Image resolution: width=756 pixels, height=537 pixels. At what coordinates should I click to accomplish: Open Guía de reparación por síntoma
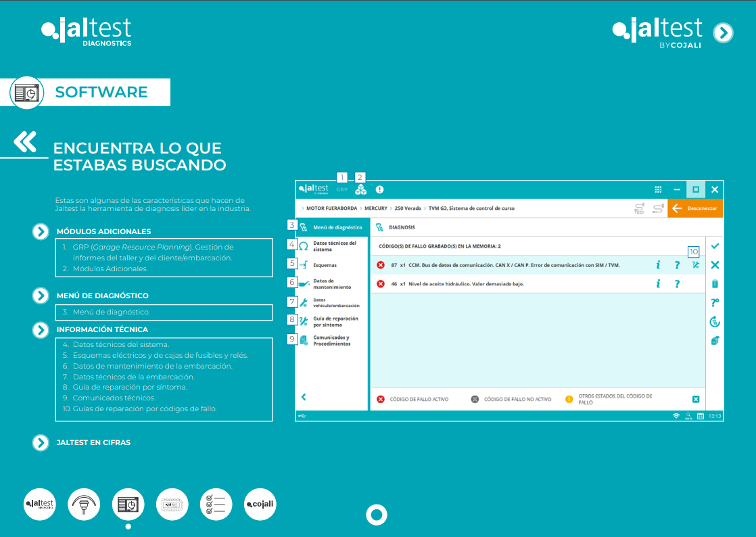[x=332, y=321]
